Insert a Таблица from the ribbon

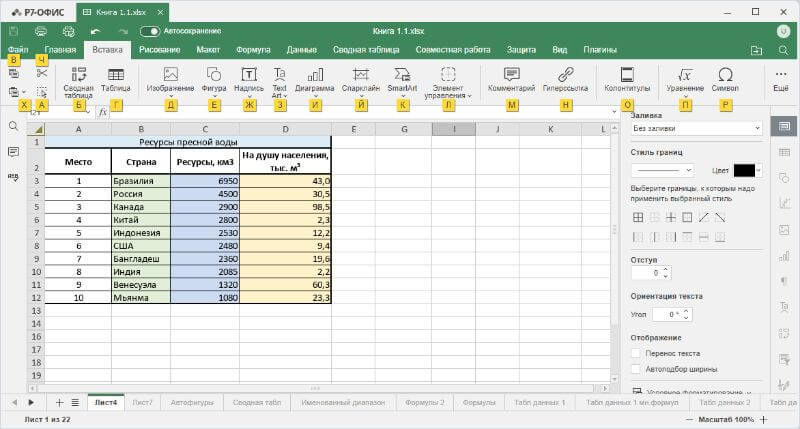pyautogui.click(x=116, y=81)
